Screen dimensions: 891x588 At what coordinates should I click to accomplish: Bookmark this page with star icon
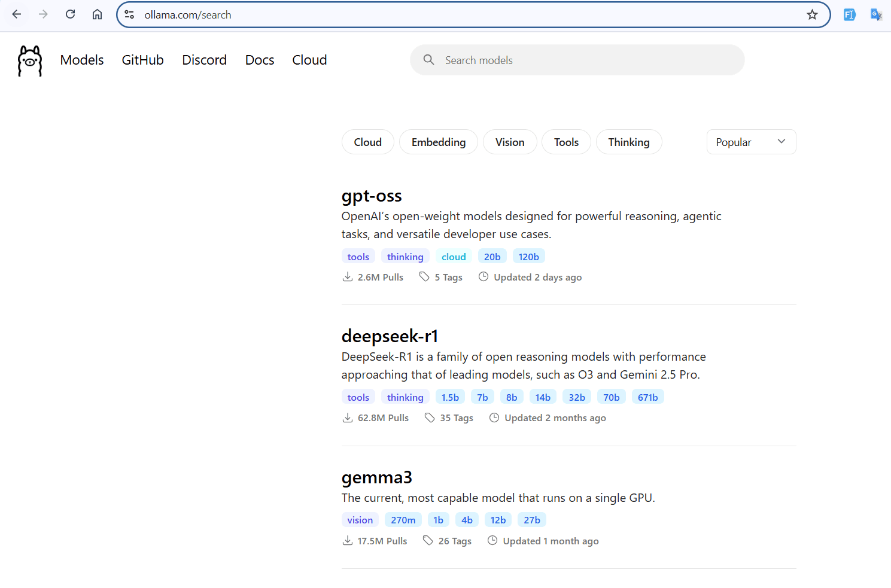(811, 15)
